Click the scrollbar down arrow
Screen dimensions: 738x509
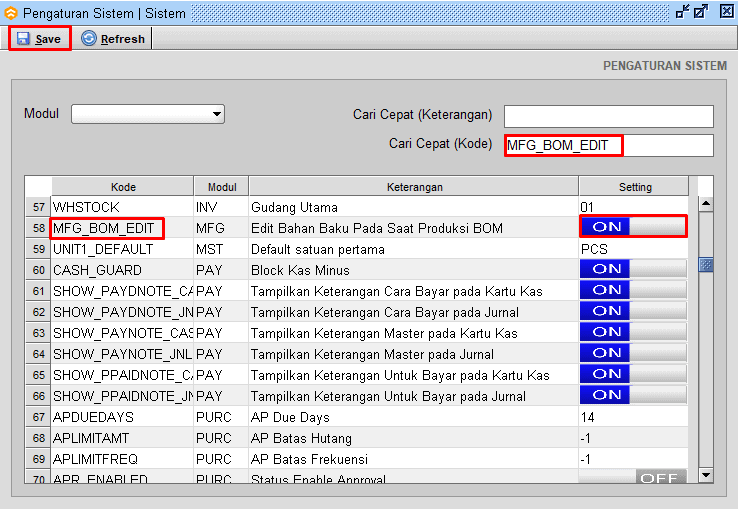point(706,475)
